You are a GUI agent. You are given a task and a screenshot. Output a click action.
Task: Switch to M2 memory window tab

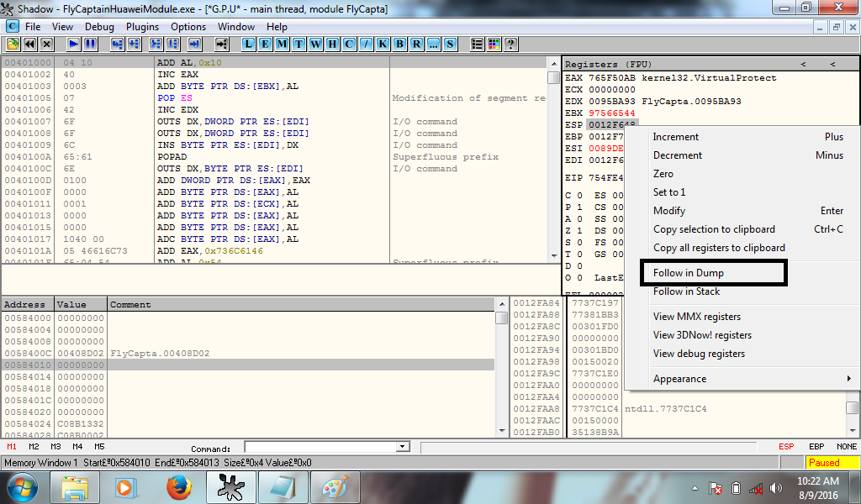pyautogui.click(x=34, y=447)
